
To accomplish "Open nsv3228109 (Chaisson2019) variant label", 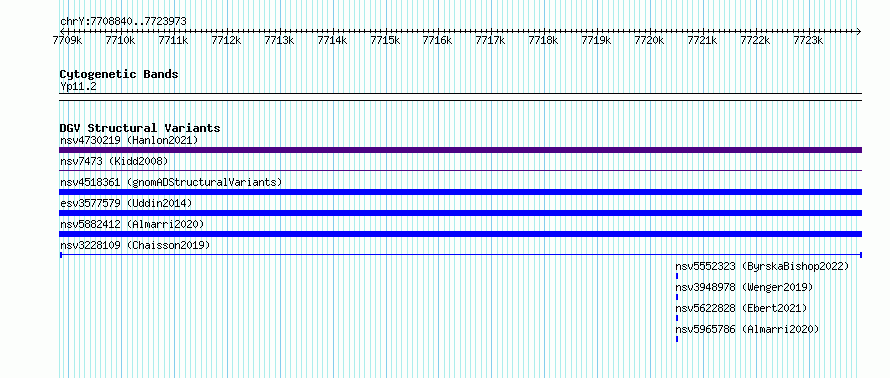I will 135,245.
